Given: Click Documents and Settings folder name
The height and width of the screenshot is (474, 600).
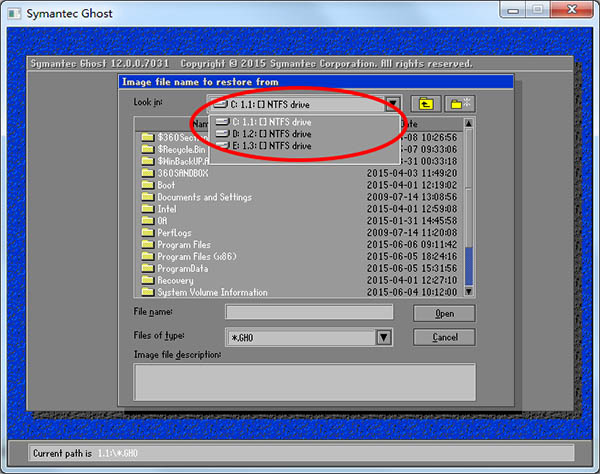Looking at the screenshot, I should pyautogui.click(x=205, y=197).
